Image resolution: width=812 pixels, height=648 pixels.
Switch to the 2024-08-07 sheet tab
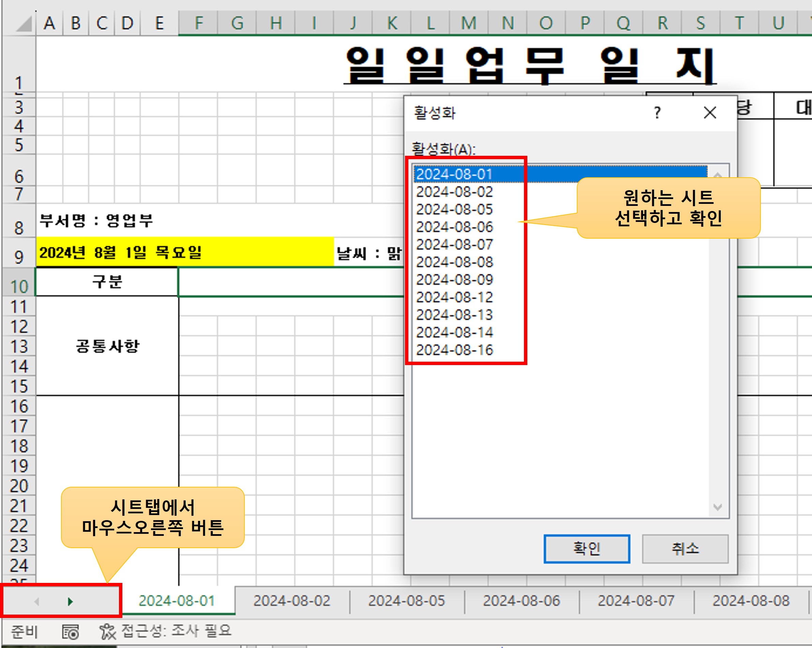tap(636, 601)
